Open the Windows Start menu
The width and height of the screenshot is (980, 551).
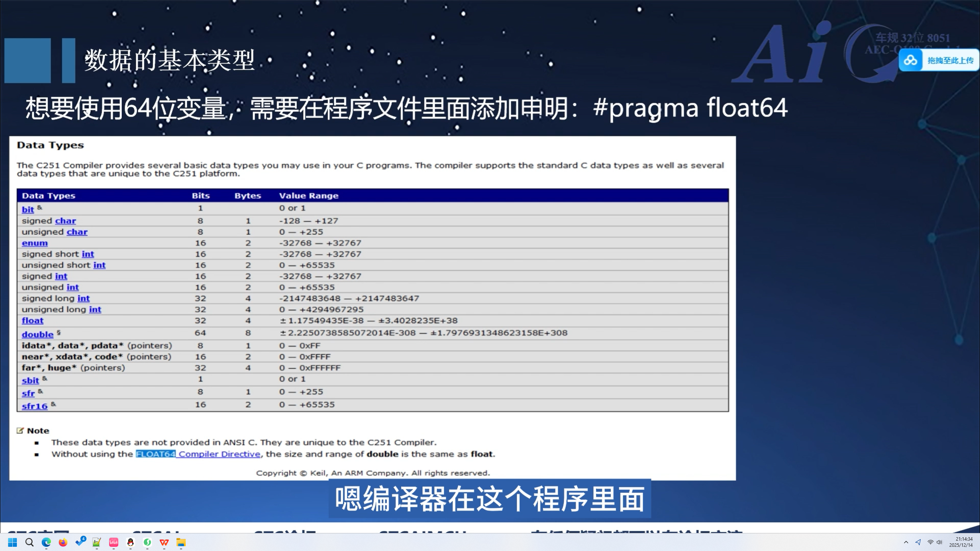pyautogui.click(x=13, y=543)
